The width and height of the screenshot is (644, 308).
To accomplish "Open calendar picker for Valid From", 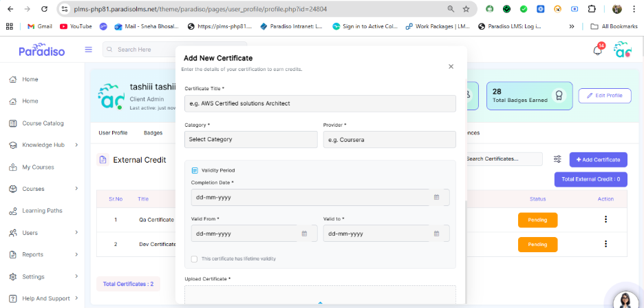I will click(x=304, y=234).
